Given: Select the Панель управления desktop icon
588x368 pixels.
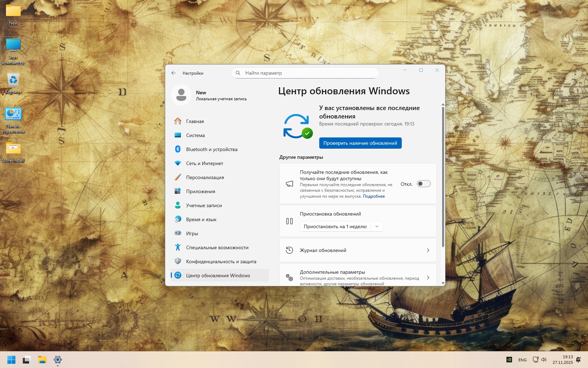Looking at the screenshot, I should click(13, 121).
